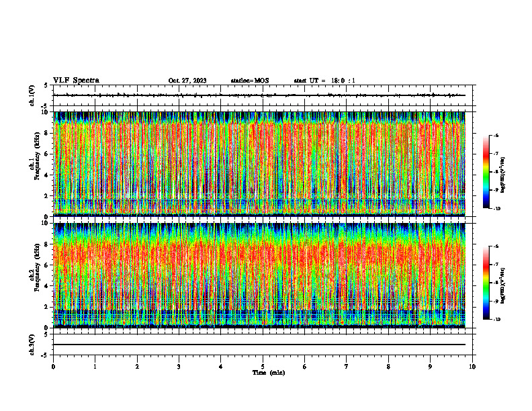Click the ch.2 spectrogram color scale bar
Viewport: 532px width, 411px height.
(x=486, y=283)
